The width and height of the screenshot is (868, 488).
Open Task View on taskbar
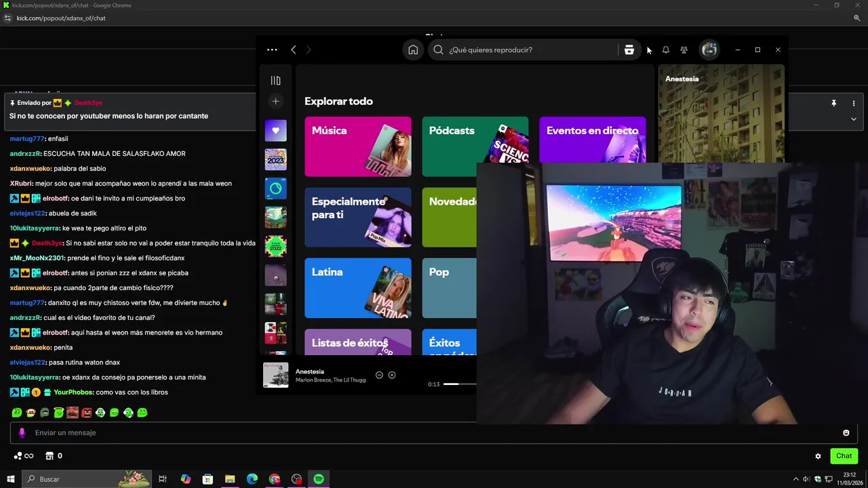click(163, 479)
